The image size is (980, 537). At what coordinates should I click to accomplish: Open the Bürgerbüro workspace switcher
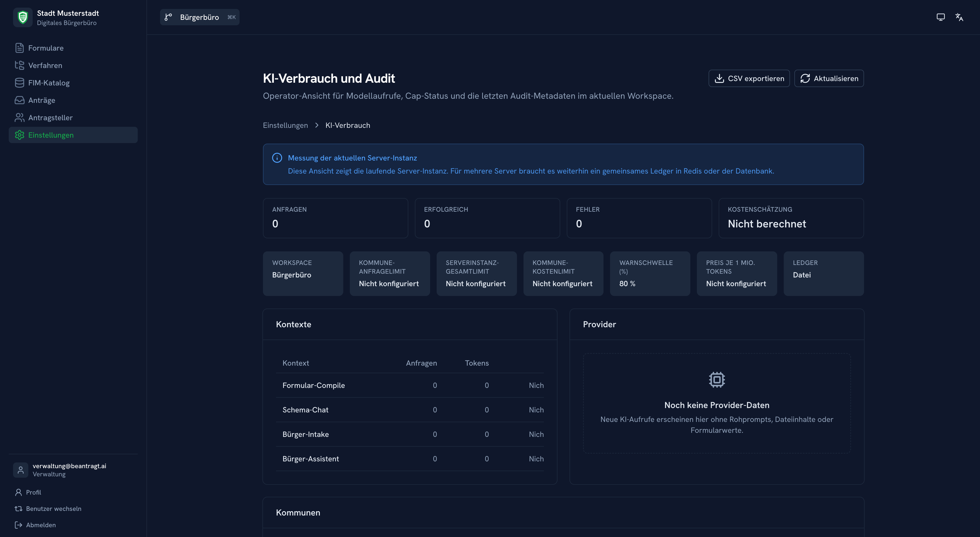200,17
